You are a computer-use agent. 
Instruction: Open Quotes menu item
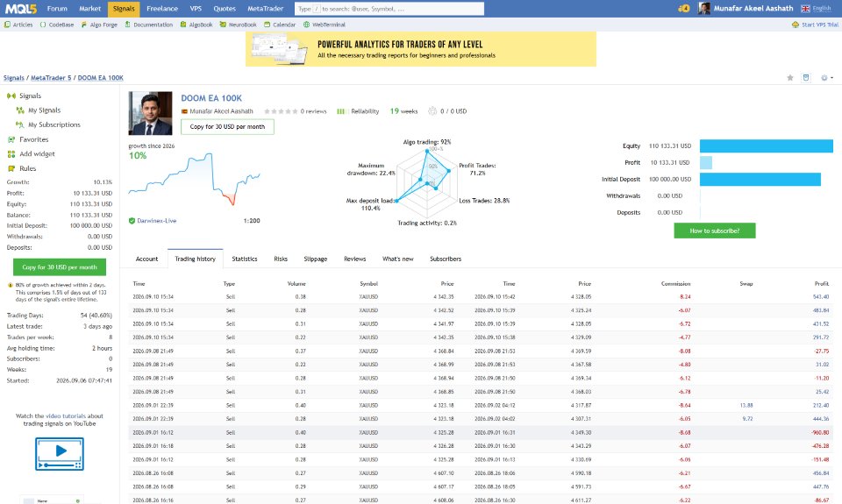pos(225,9)
